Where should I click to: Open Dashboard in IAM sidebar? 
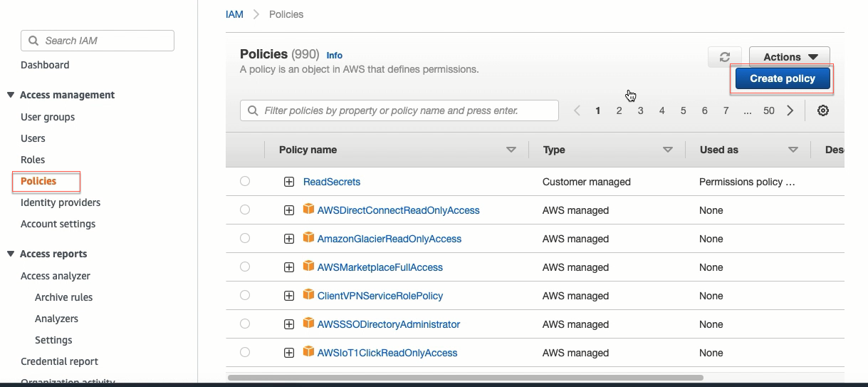click(x=45, y=65)
